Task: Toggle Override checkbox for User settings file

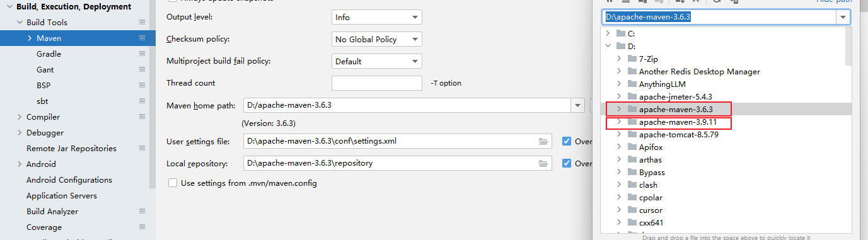Action: click(x=567, y=141)
